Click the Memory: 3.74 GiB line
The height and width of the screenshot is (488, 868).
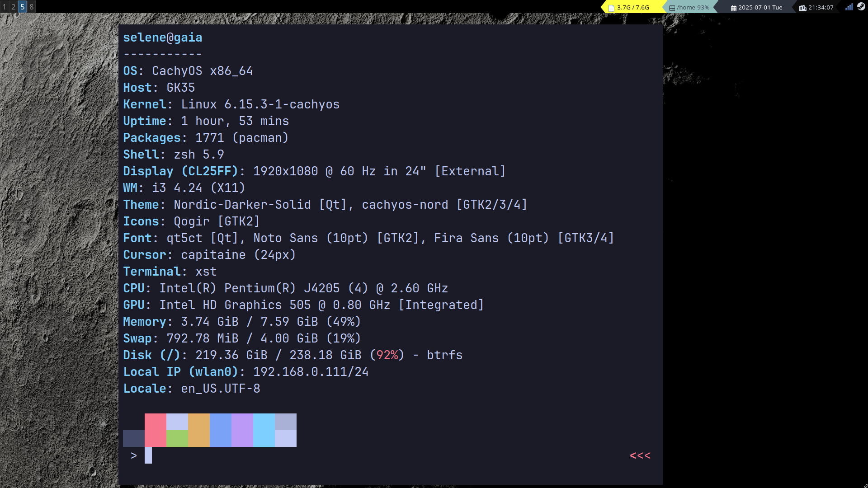click(x=242, y=322)
